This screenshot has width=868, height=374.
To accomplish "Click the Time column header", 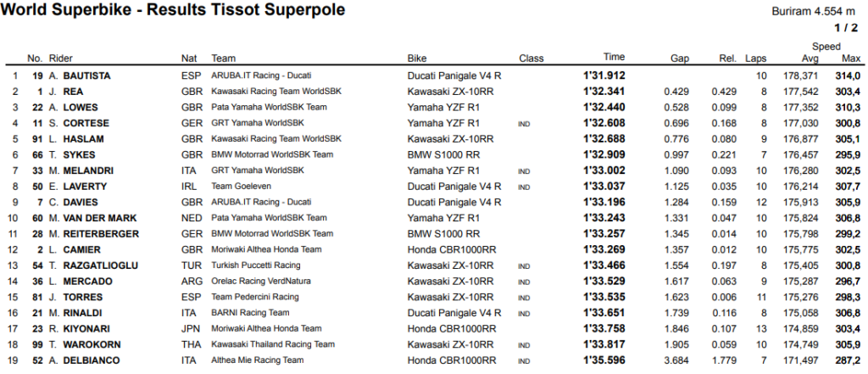I will click(614, 58).
